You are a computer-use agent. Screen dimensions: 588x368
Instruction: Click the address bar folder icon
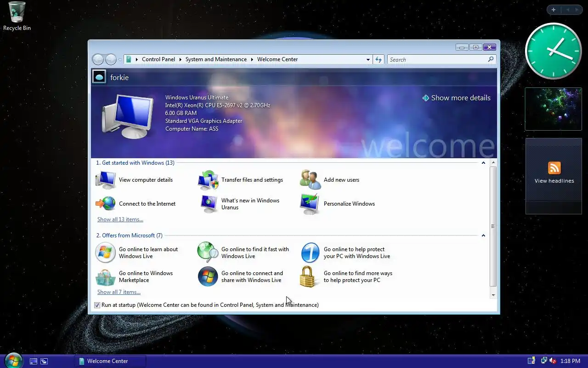[x=129, y=59]
